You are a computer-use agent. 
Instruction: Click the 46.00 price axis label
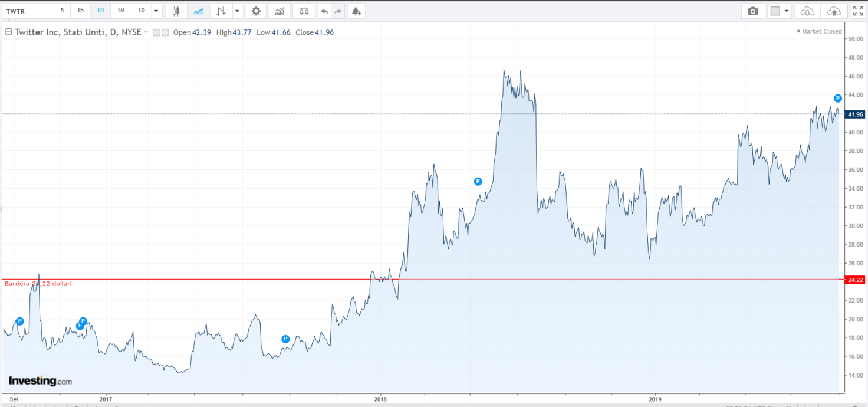pyautogui.click(x=855, y=77)
